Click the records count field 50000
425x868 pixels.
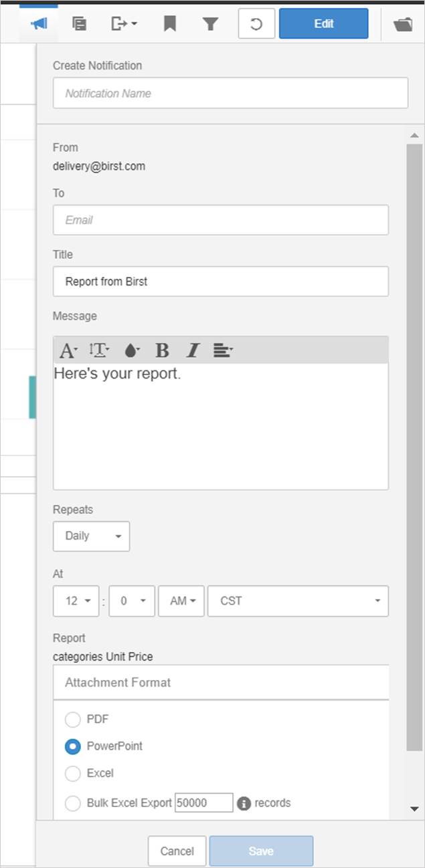point(204,802)
